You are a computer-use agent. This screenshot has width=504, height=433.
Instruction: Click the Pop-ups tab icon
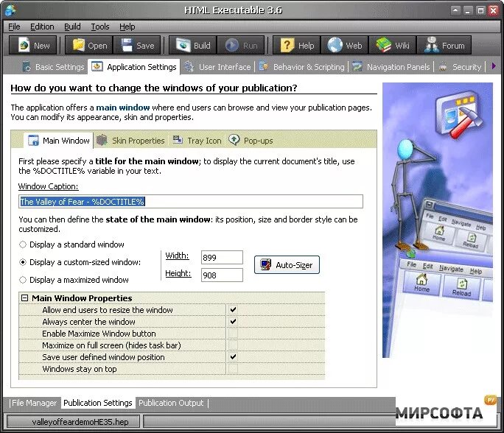234,140
